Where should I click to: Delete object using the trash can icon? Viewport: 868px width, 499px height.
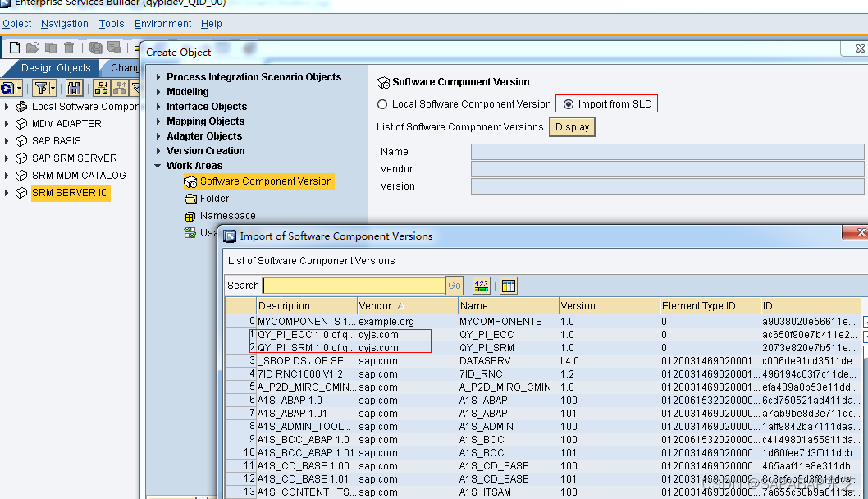pos(68,48)
